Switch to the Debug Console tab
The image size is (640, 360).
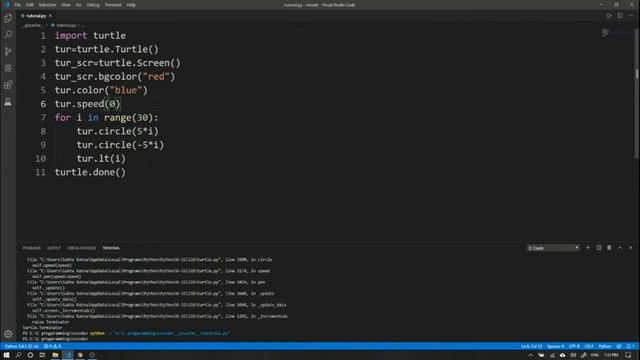(x=82, y=248)
